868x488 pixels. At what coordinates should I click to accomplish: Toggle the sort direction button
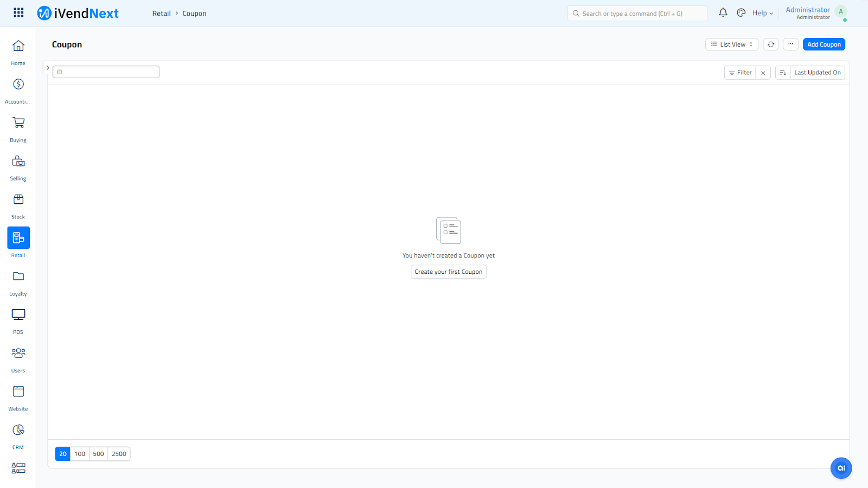pyautogui.click(x=783, y=73)
